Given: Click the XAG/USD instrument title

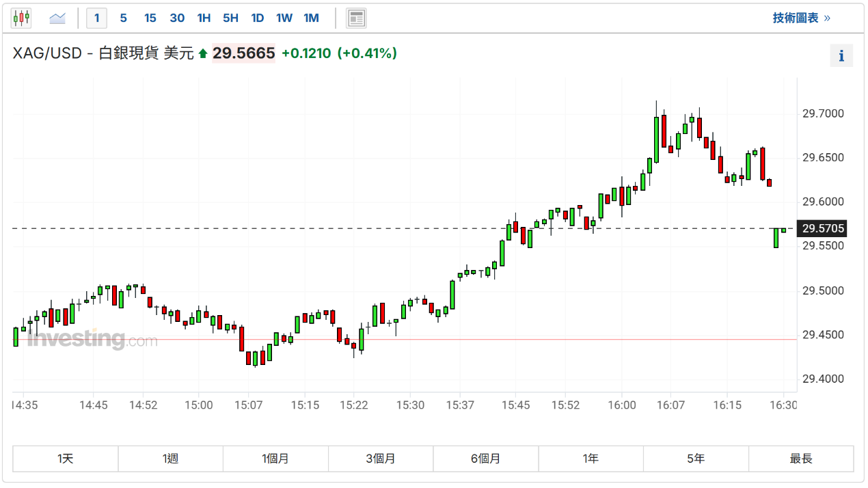Looking at the screenshot, I should 47,53.
